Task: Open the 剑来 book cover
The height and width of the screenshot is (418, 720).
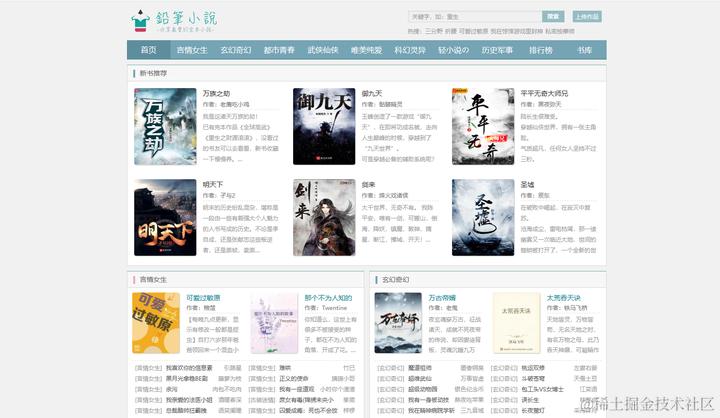Action: (324, 217)
